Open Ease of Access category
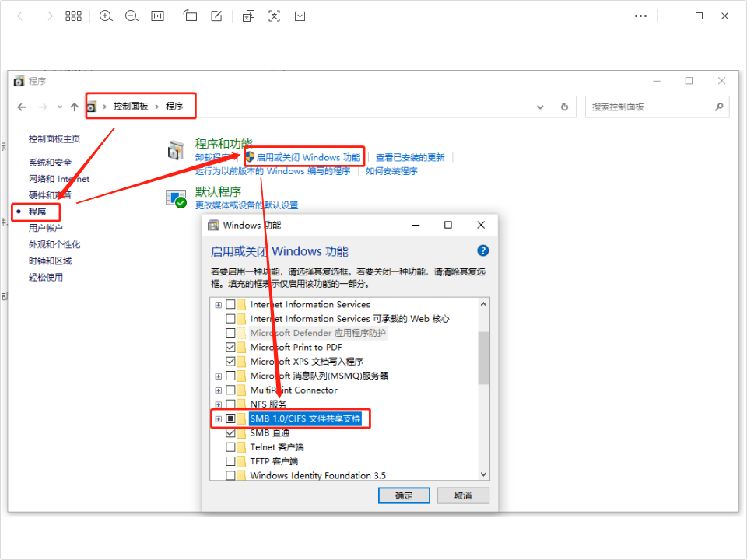The height and width of the screenshot is (560, 747). tap(46, 277)
